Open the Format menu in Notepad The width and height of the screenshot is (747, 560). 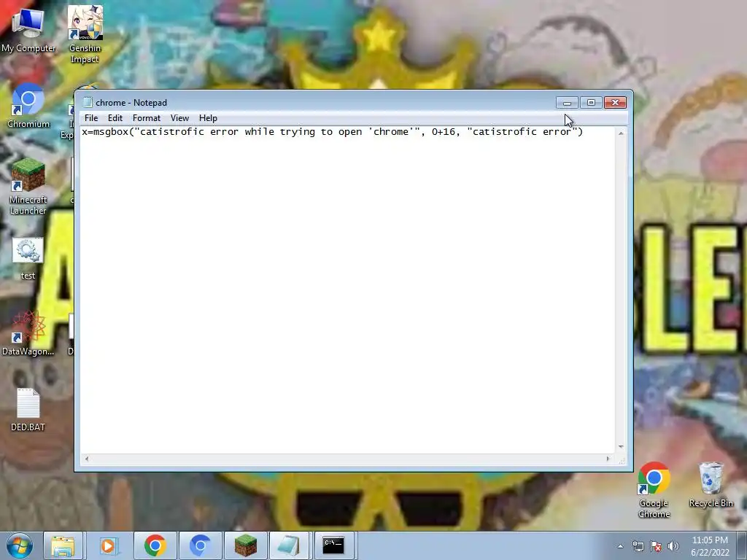(146, 118)
